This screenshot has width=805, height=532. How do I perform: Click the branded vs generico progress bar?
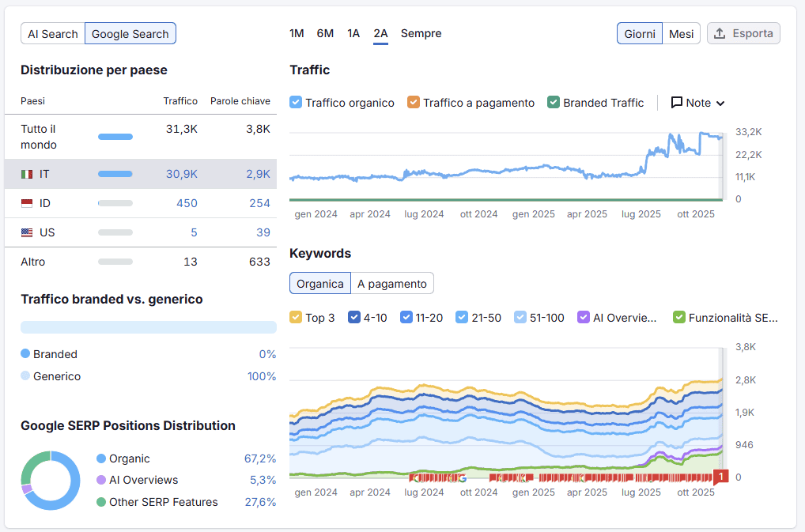(149, 327)
